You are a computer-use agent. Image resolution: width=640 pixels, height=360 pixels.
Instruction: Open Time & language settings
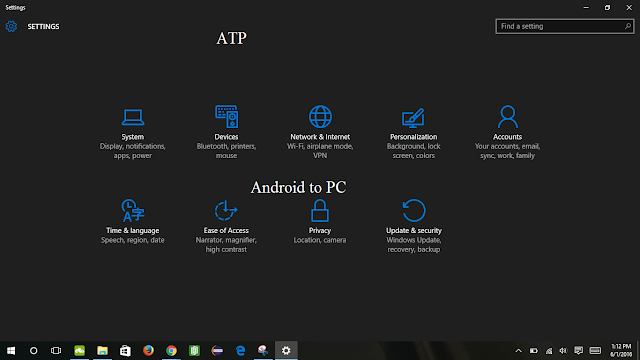tap(133, 222)
